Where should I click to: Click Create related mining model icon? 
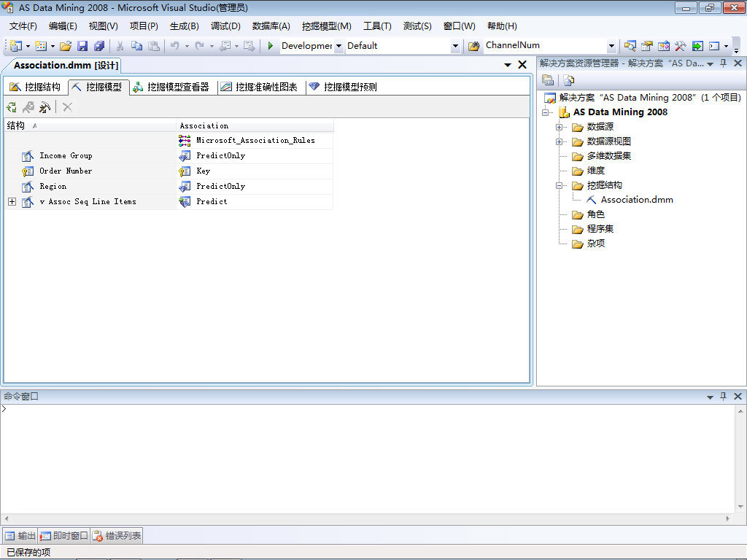[28, 107]
